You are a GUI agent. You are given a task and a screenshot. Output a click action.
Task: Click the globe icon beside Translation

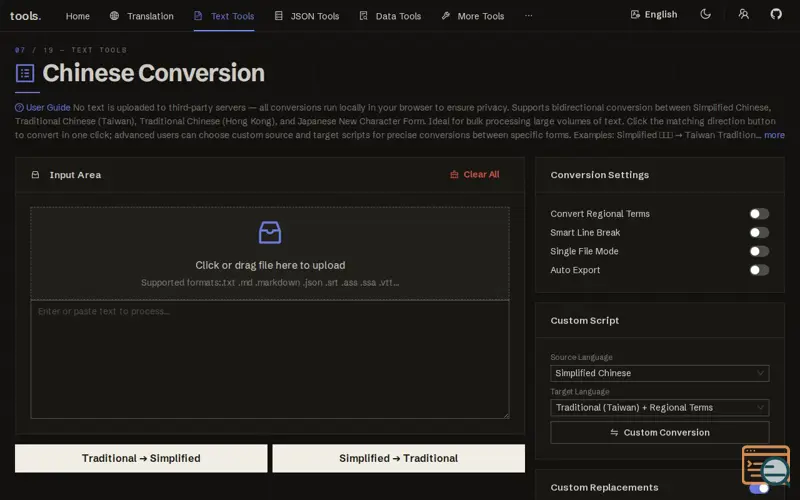[114, 16]
